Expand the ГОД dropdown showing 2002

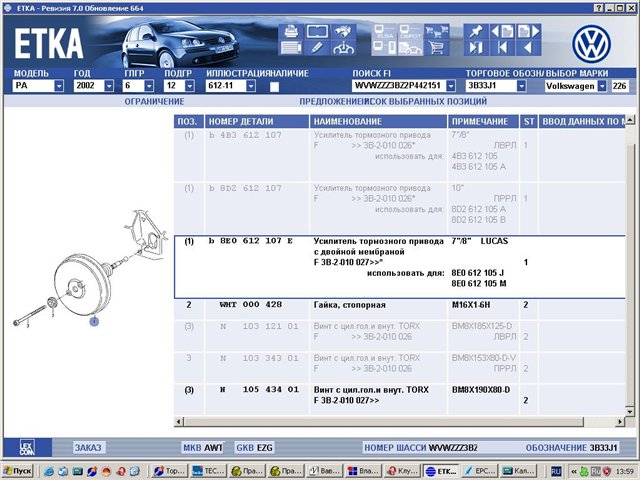coord(109,86)
